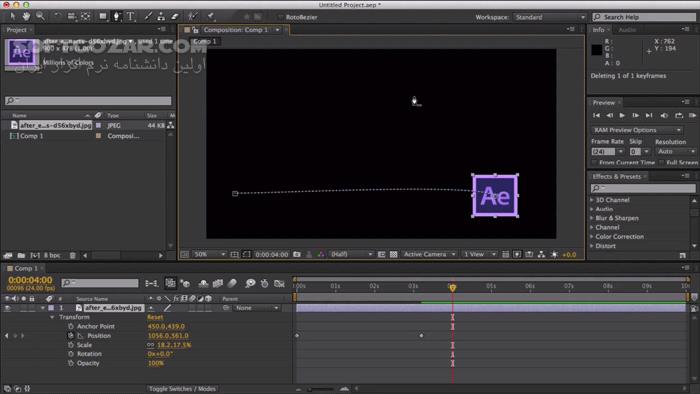
Task: Select the Selection arrow tool
Action: point(12,17)
